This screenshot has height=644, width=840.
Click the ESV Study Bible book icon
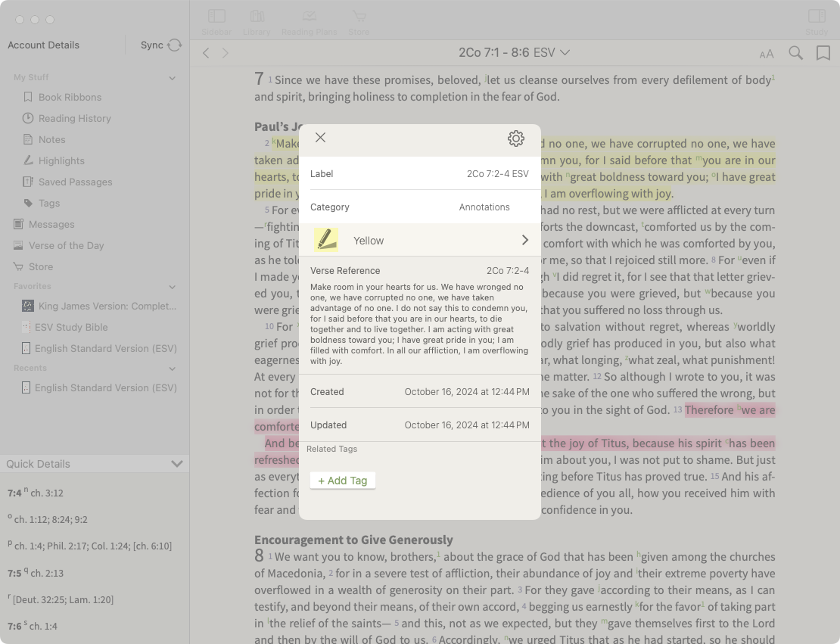point(26,327)
